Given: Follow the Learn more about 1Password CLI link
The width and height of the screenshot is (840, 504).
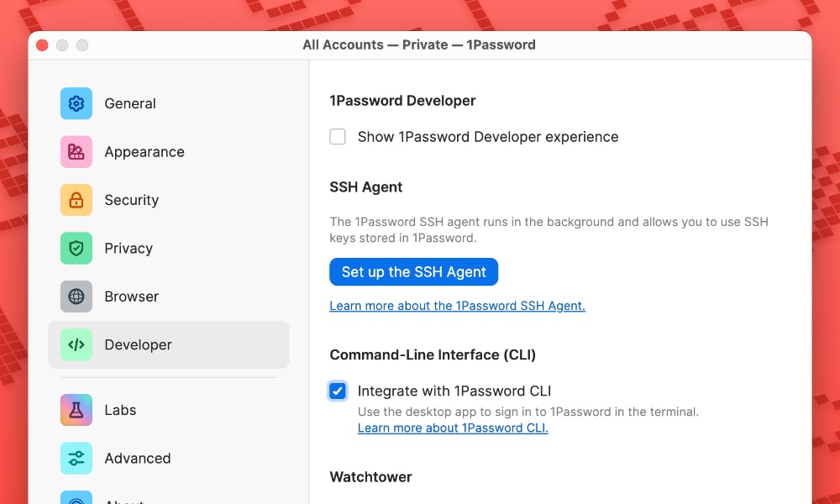Looking at the screenshot, I should [453, 428].
